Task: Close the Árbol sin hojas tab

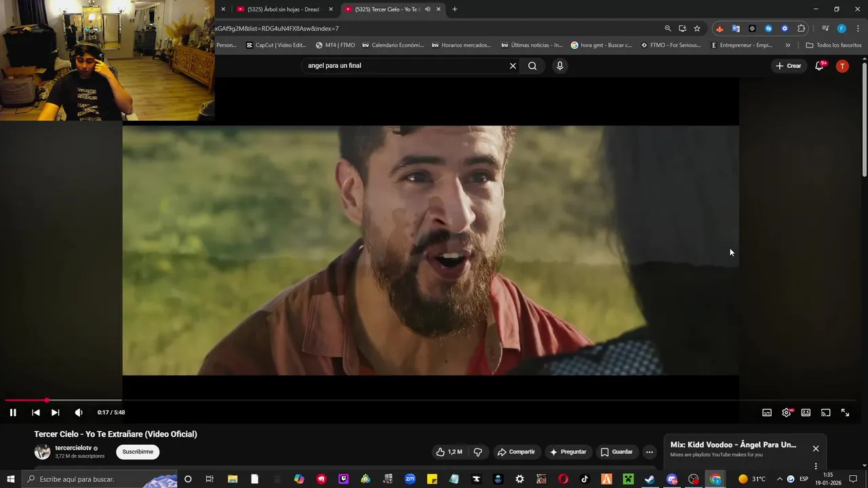Action: coord(331,9)
